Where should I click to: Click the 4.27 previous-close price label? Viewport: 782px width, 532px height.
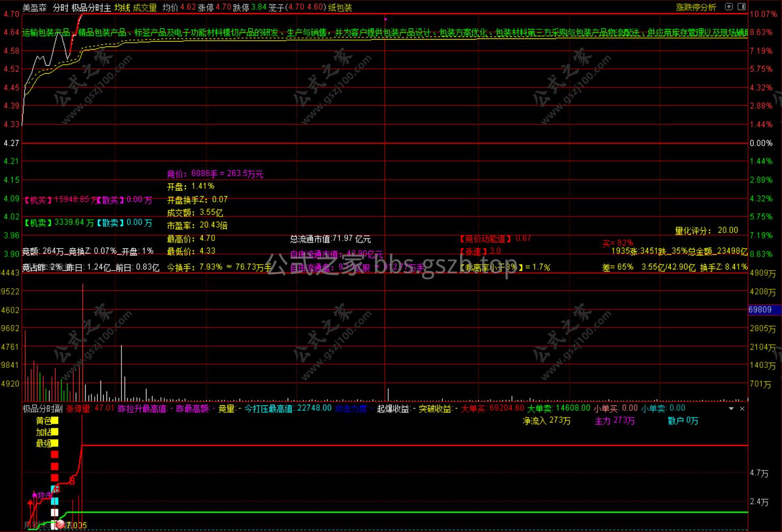pyautogui.click(x=11, y=143)
